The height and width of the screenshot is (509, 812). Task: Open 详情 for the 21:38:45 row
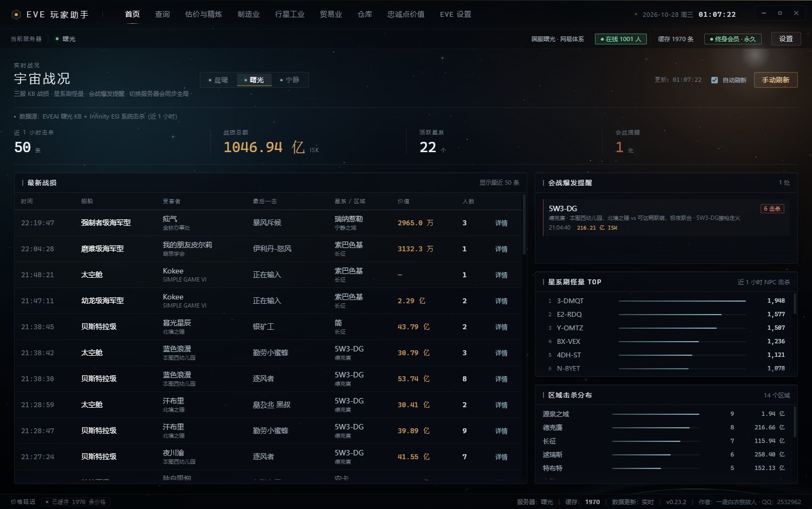pyautogui.click(x=501, y=327)
